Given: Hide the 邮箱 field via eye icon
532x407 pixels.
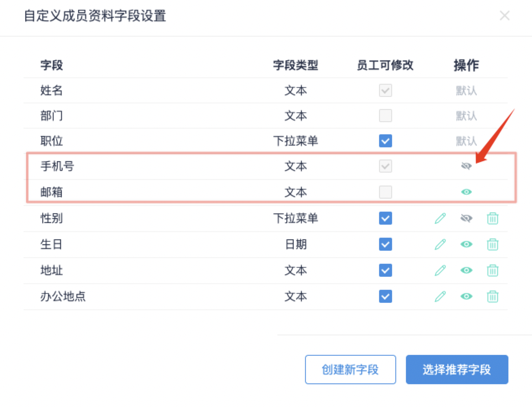Looking at the screenshot, I should (466, 192).
